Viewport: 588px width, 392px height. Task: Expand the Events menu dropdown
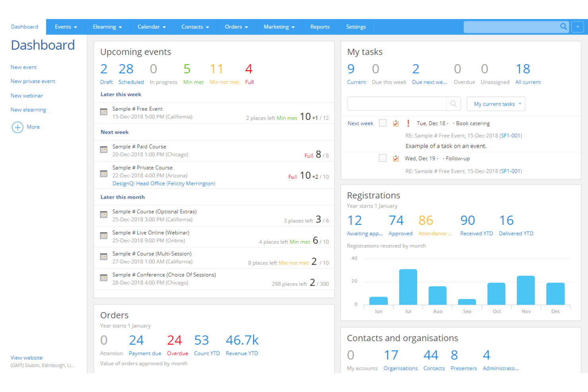pos(66,27)
